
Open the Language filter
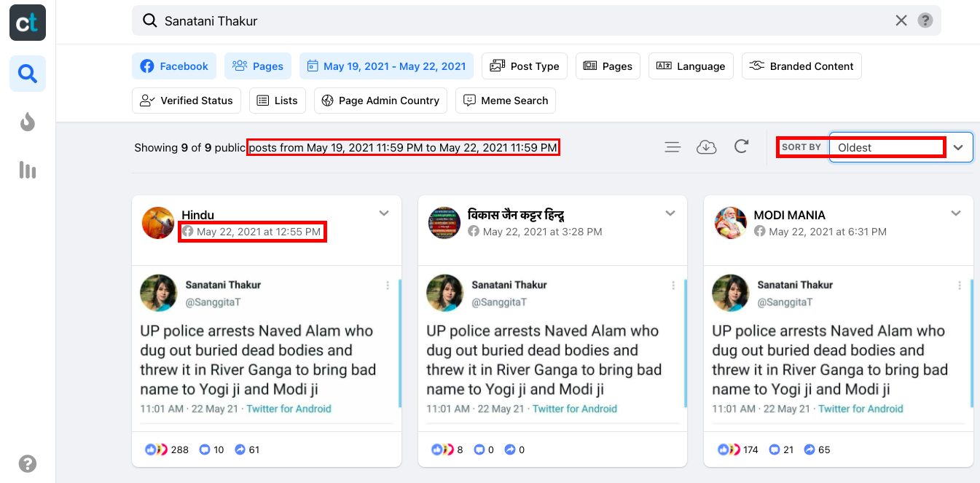pos(691,66)
